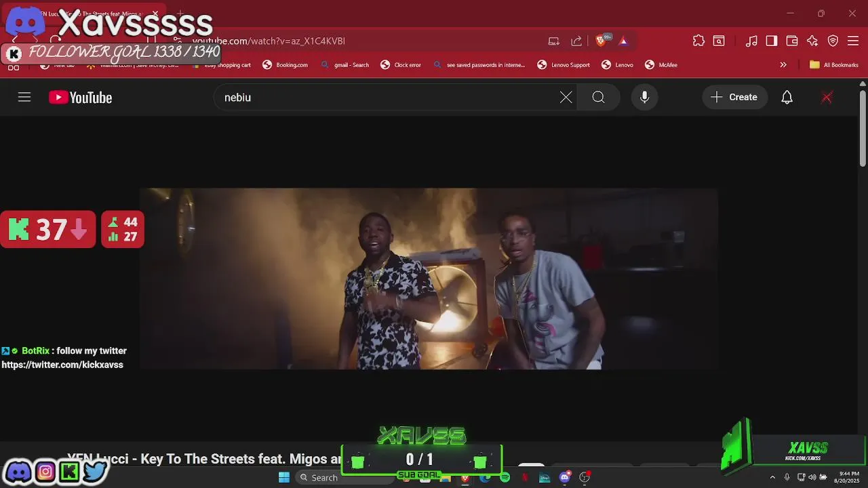Click the page vertical scrollbar
The width and height of the screenshot is (868, 488).
click(x=863, y=129)
